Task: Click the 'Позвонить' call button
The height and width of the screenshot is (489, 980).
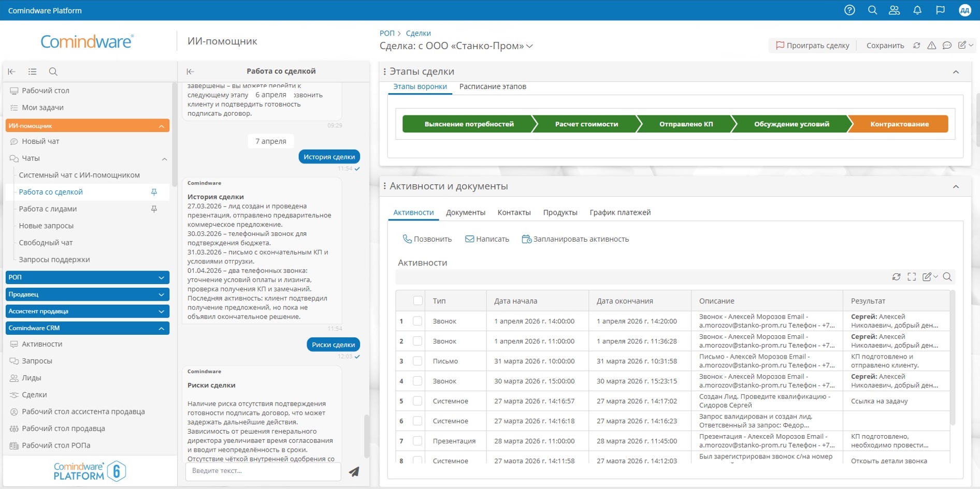Action: point(427,239)
